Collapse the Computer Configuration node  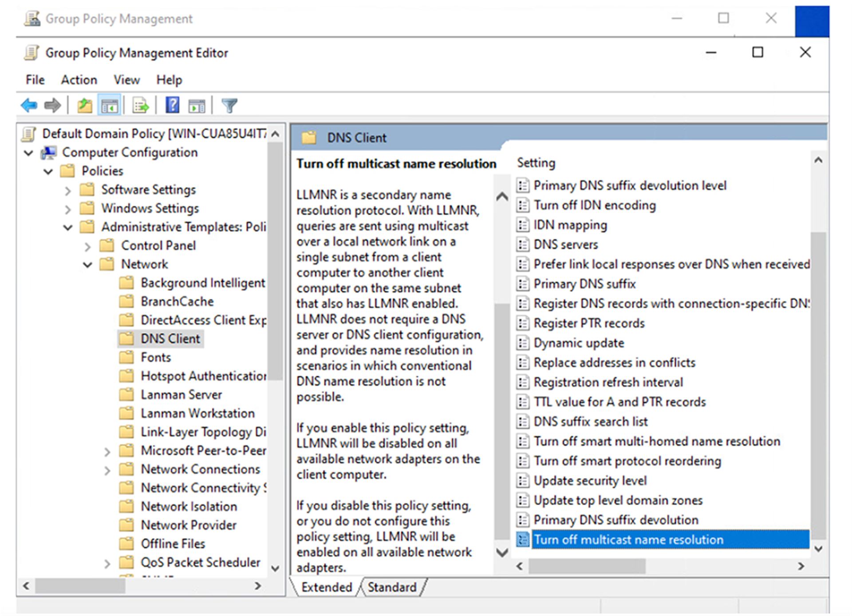28,153
